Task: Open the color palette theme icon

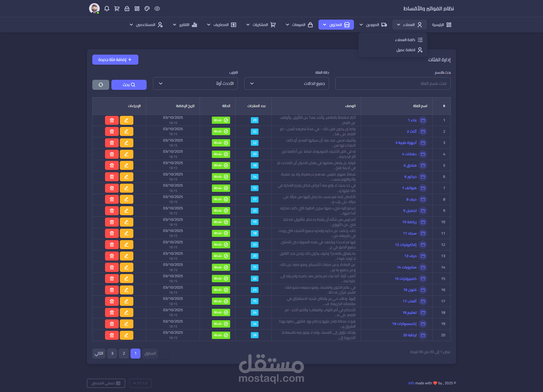Action: pos(147,8)
